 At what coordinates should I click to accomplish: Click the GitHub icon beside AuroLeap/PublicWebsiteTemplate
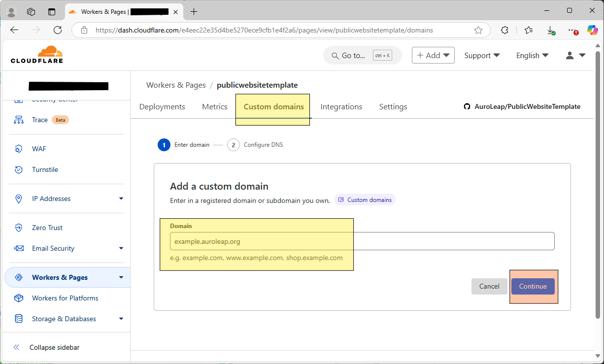coord(467,106)
